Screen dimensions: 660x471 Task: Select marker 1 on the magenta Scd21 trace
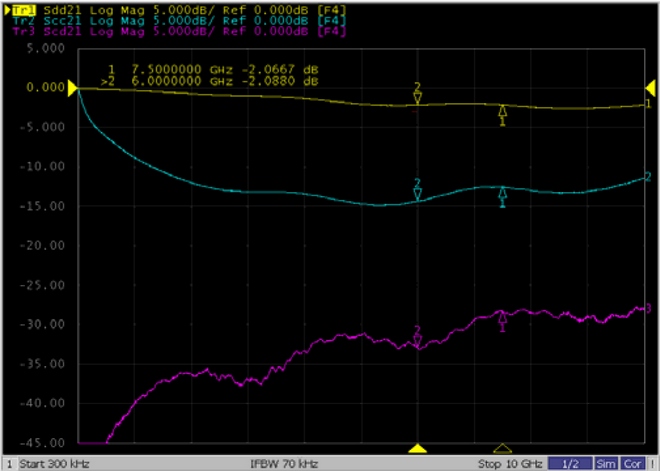tap(503, 320)
